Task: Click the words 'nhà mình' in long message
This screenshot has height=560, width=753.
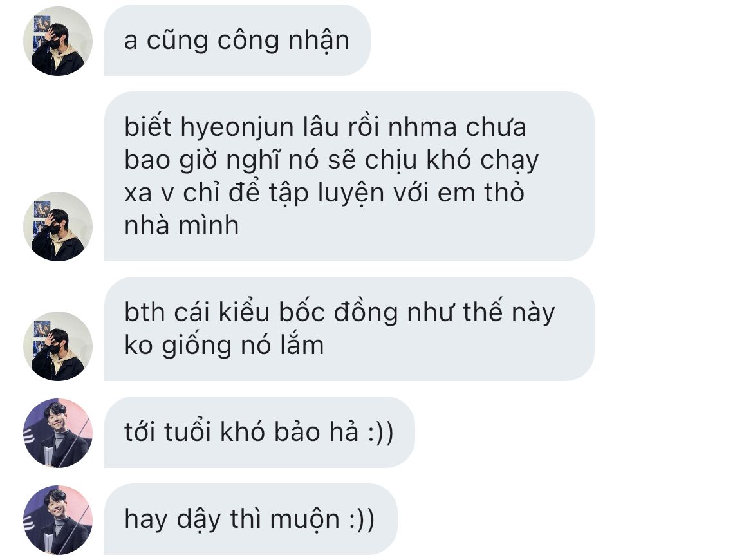Action: (181, 225)
